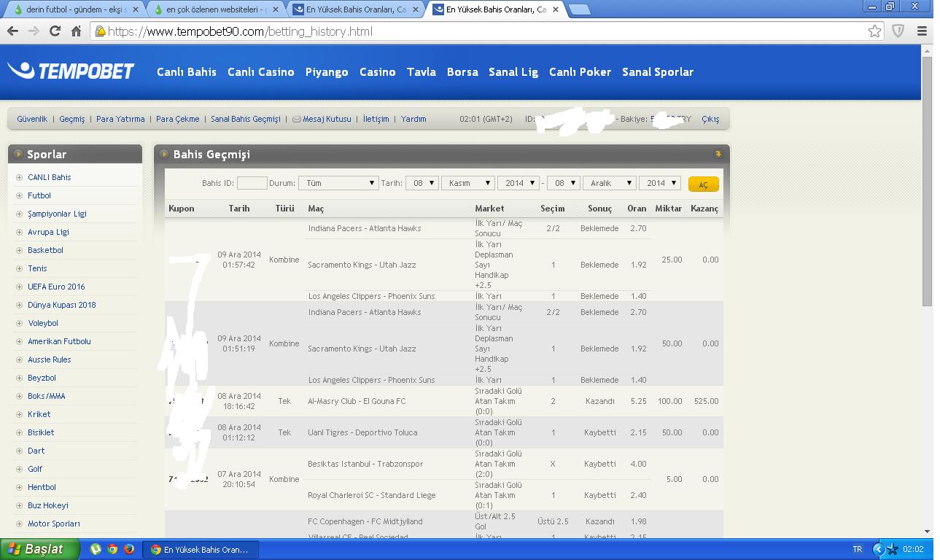Open the Sanal Lig menu
Screen dimensions: 940x560
(x=513, y=71)
